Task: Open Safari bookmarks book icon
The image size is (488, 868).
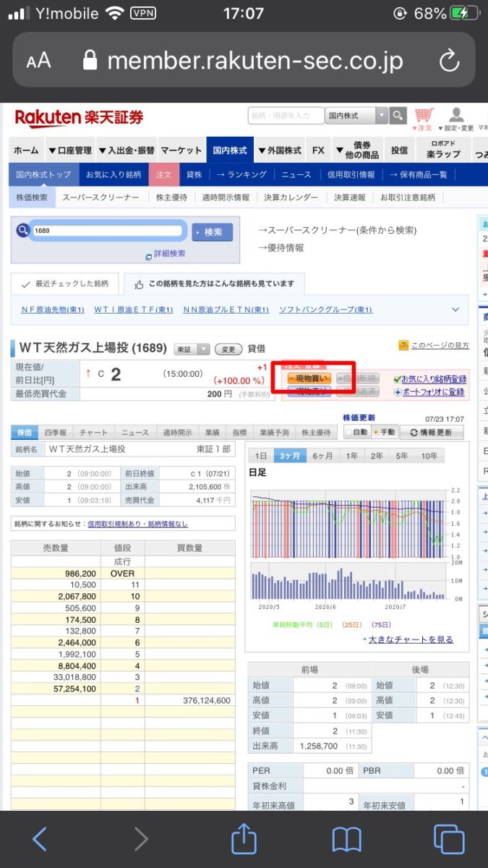Action: (347, 840)
